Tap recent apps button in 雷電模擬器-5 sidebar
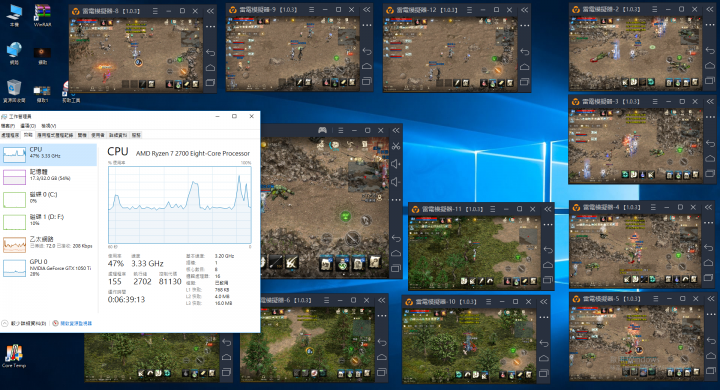 pyautogui.click(x=711, y=371)
